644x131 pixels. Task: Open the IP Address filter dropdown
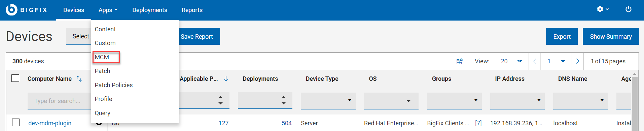[517, 101]
